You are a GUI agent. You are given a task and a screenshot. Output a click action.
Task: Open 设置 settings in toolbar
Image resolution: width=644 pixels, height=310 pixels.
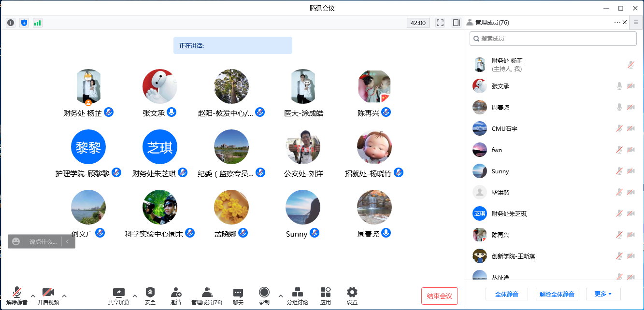[352, 296]
